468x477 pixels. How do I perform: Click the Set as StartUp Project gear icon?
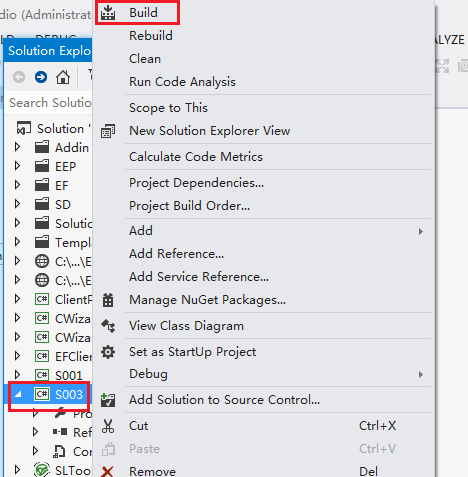(x=108, y=352)
